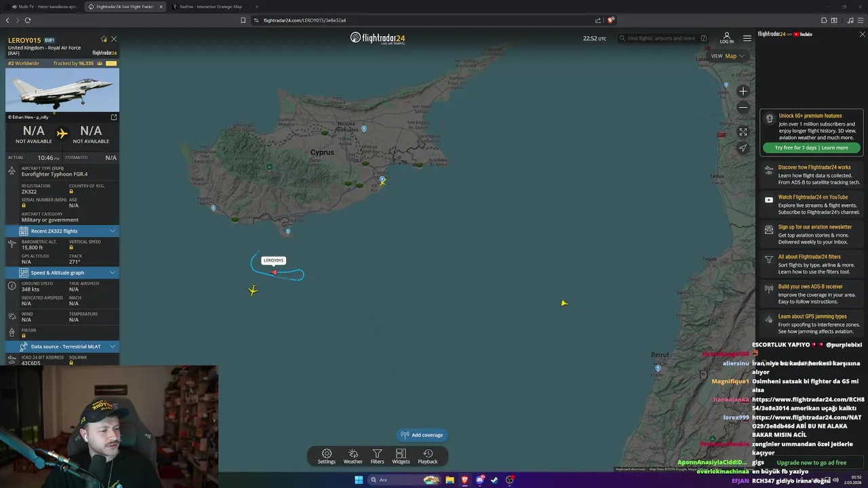This screenshot has width=868, height=488.
Task: Click the Paphos airport pin on western Cyprus
Action: click(214, 208)
